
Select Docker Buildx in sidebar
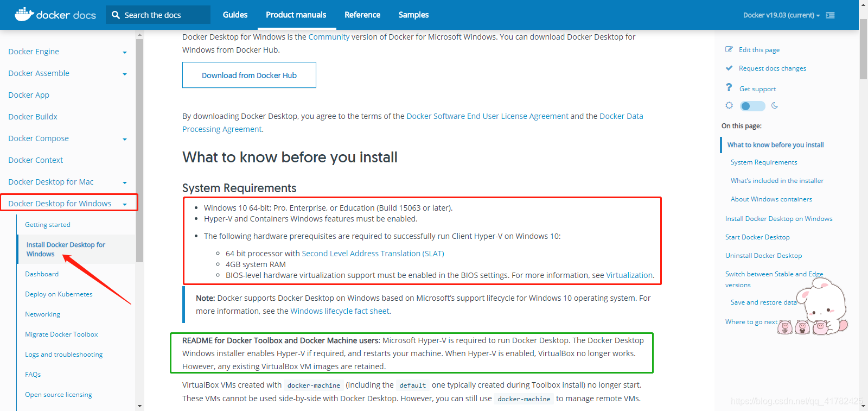click(33, 117)
